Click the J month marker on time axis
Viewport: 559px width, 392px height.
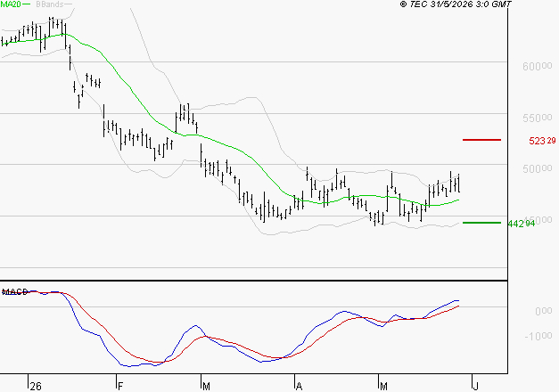pos(475,386)
